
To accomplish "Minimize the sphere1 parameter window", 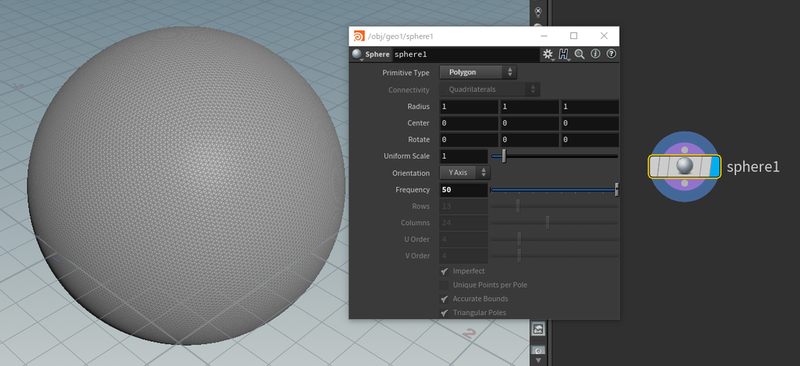I will click(544, 36).
